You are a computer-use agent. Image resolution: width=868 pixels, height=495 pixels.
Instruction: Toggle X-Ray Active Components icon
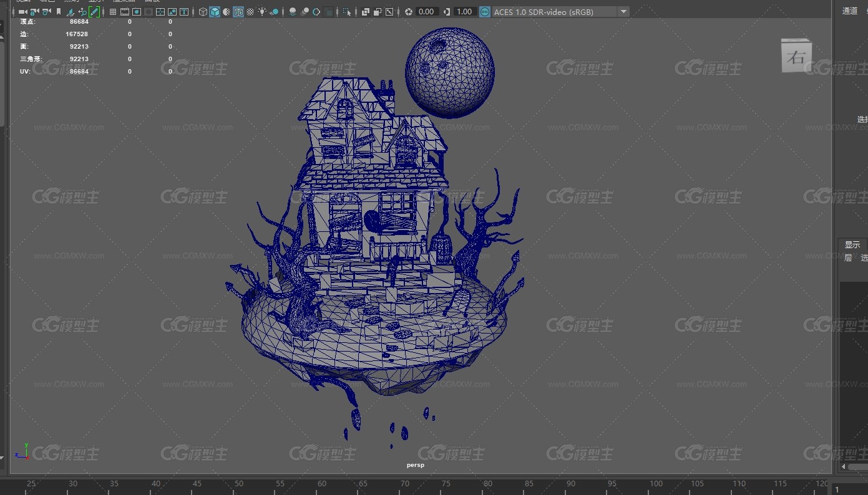tap(377, 12)
